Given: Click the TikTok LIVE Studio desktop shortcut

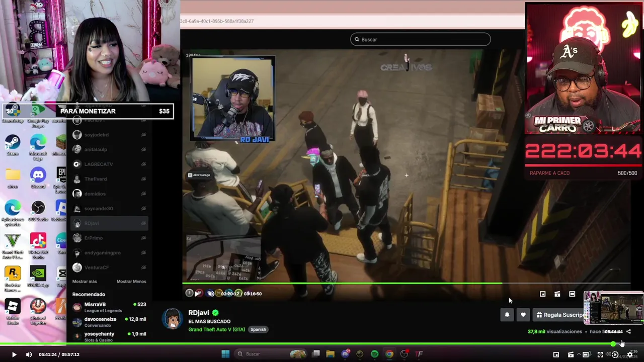Looking at the screenshot, I should (38, 246).
